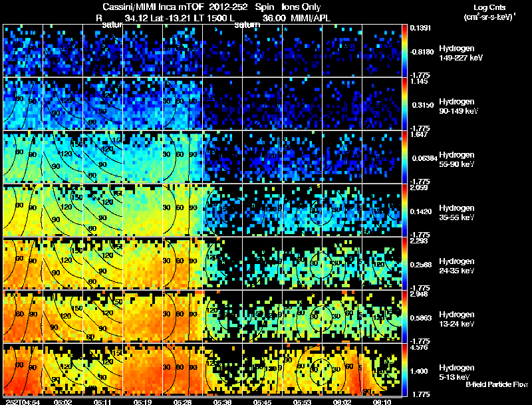Select the 'Cassini/MIMI Inca mTOF' title text
Viewport: 532px width, 405px height.
153,7
